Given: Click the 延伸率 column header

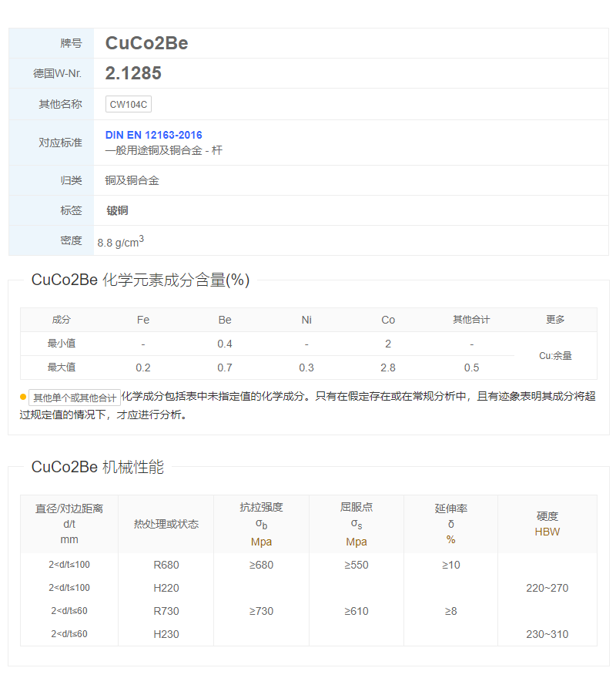Looking at the screenshot, I should [451, 524].
